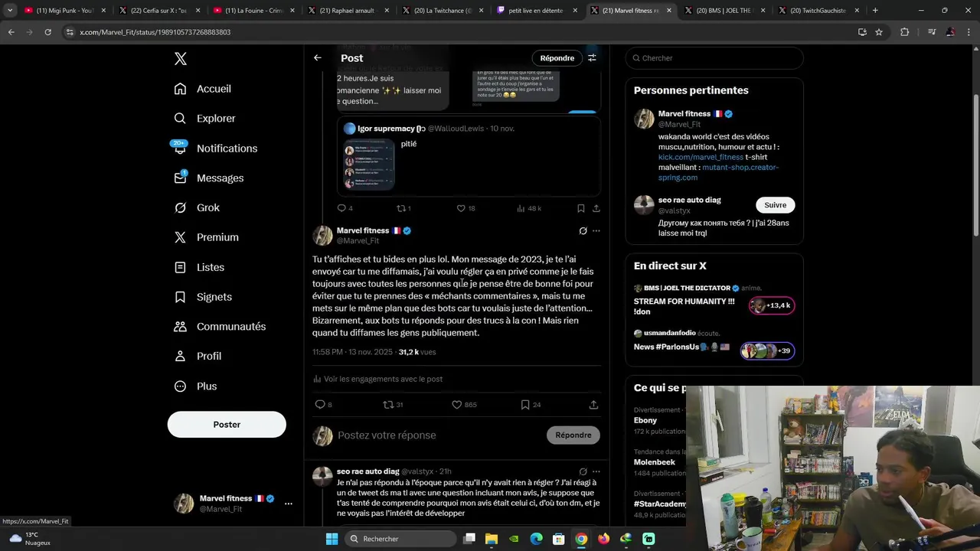This screenshot has height=551, width=980.
Task: Repost icon with 1 on upper post
Action: (403, 208)
